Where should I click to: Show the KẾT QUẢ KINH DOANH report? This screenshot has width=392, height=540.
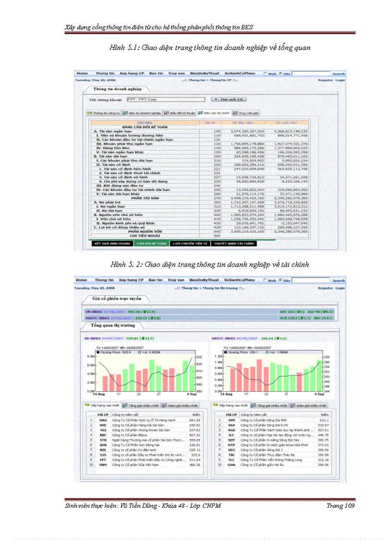pyautogui.click(x=112, y=243)
